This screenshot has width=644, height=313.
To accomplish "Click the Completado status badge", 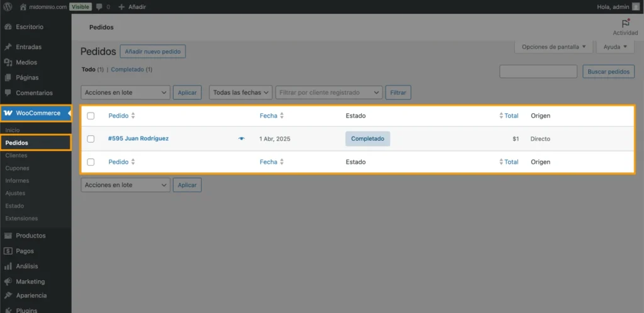I will [x=367, y=139].
